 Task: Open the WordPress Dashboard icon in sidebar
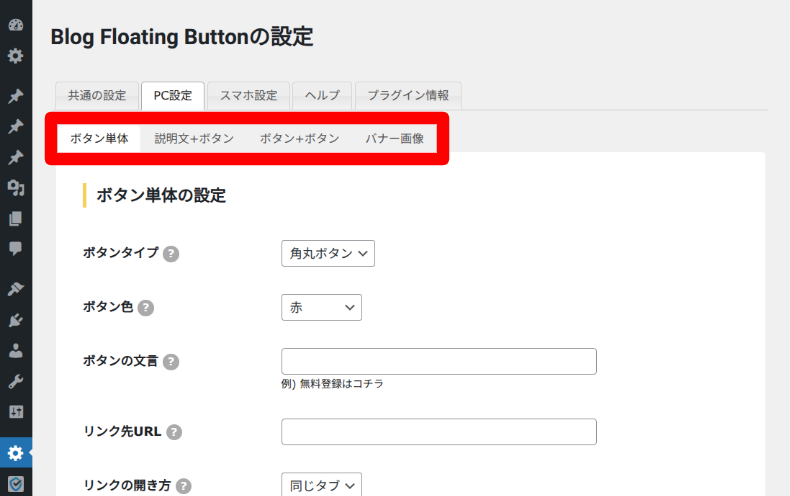[x=16, y=25]
